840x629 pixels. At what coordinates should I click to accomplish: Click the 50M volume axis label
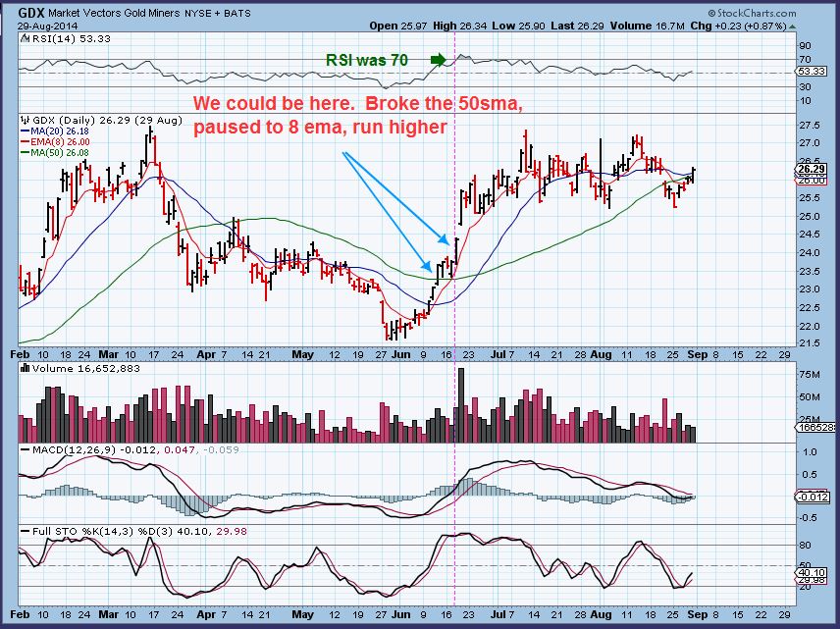click(810, 397)
